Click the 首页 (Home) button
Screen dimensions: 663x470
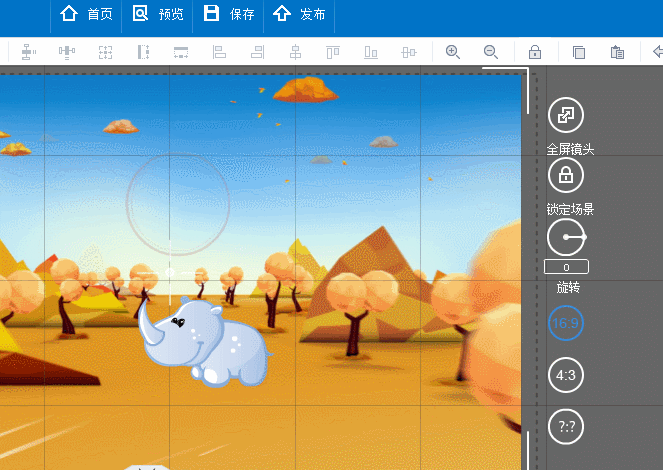point(86,15)
